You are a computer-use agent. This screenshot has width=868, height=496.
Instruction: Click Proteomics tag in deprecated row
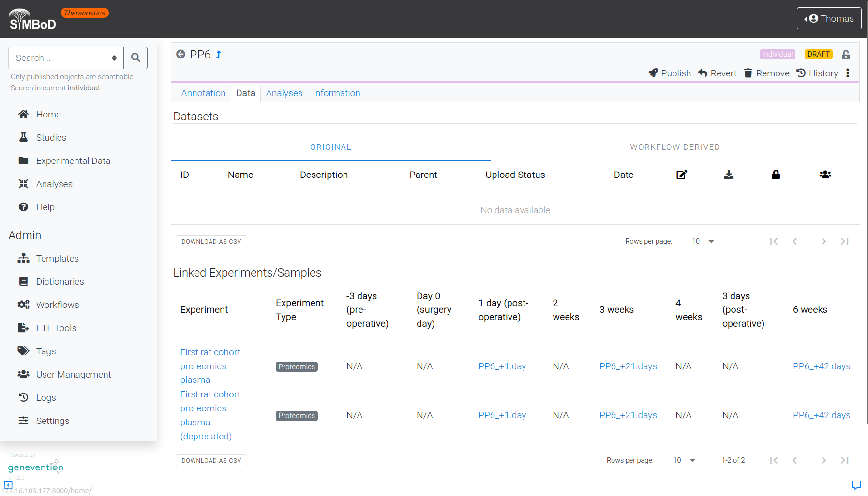pos(297,416)
